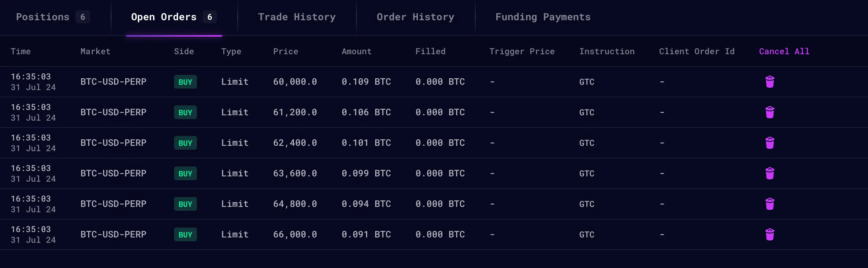Image resolution: width=868 pixels, height=268 pixels.
Task: Click the Price column header
Action: click(x=286, y=52)
